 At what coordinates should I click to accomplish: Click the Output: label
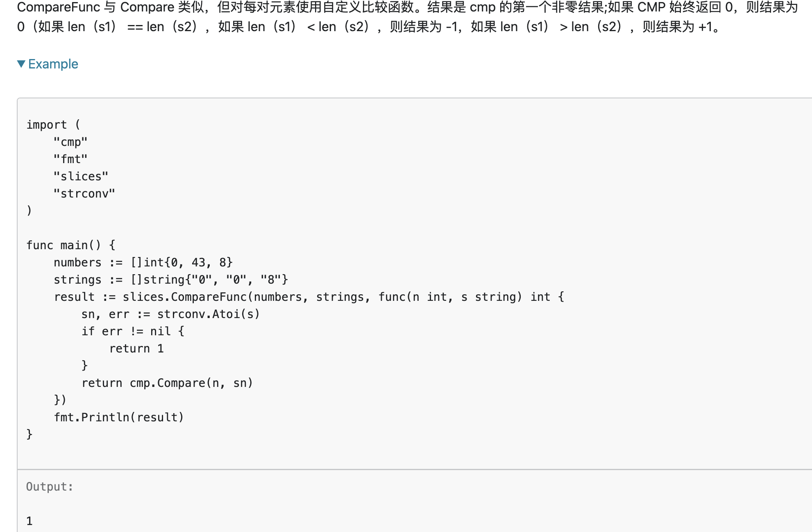point(50,487)
